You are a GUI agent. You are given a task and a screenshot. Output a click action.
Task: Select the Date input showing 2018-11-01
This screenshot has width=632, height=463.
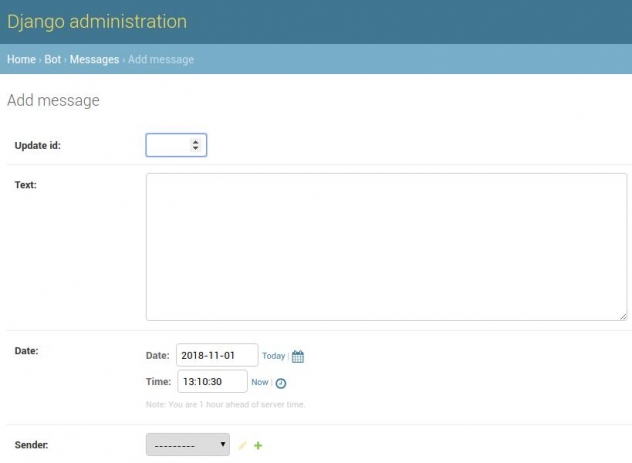point(216,356)
